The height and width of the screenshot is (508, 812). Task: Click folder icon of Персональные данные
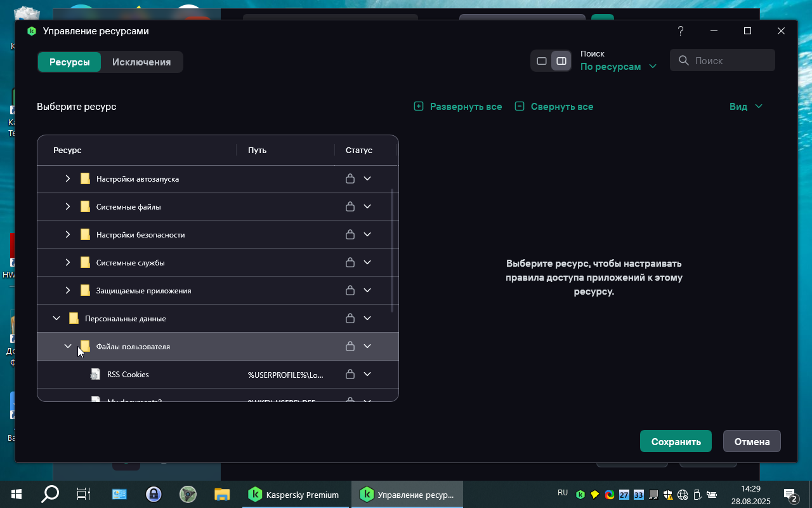pyautogui.click(x=74, y=319)
